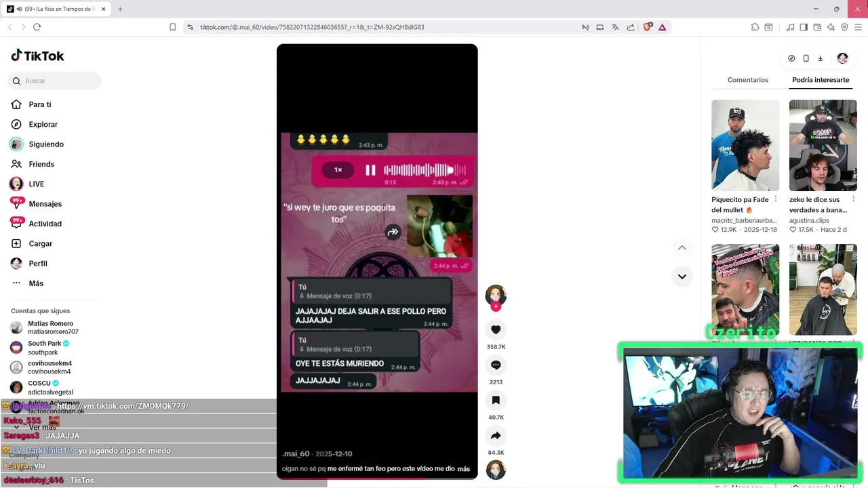Go to next video arrow

tap(682, 277)
